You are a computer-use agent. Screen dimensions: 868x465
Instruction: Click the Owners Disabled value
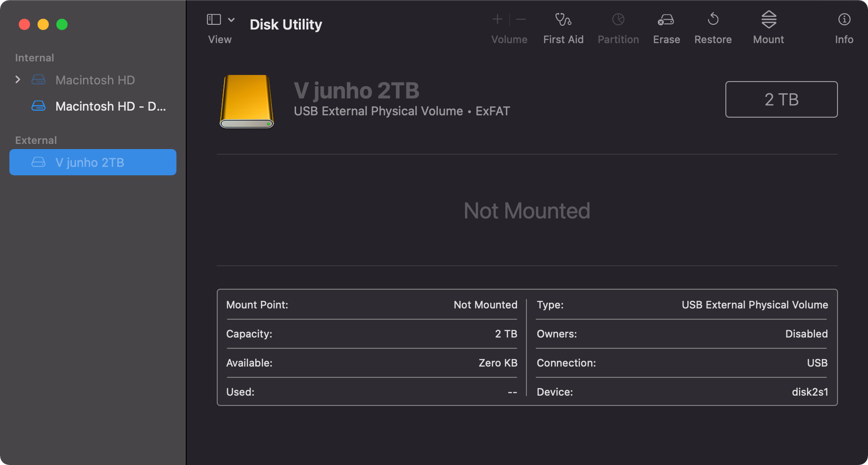807,334
